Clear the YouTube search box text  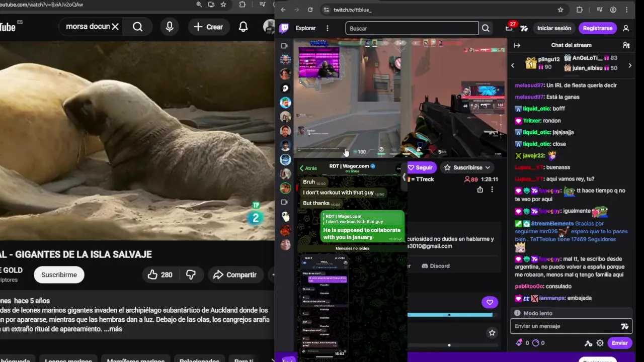coord(115,27)
